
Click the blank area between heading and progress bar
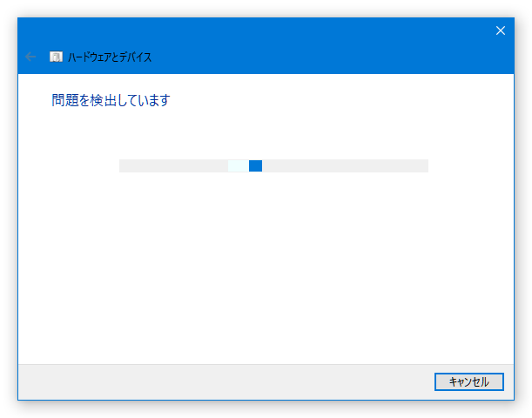tap(266, 134)
